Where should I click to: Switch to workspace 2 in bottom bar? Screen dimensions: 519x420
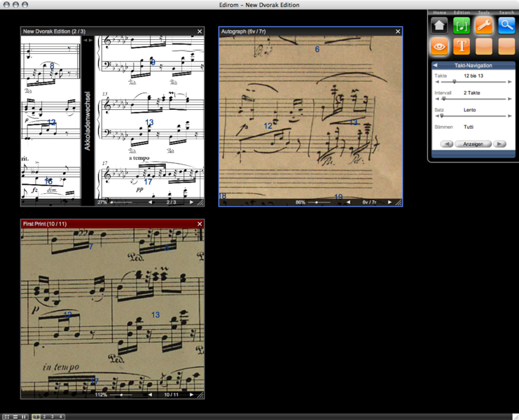click(x=44, y=416)
